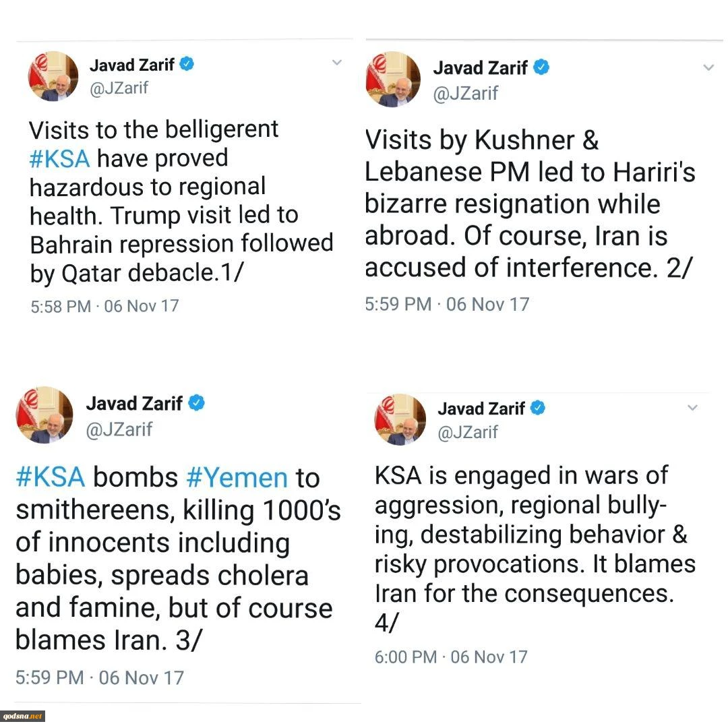
Task: Open the #Yemen hashtag
Action: pyautogui.click(x=237, y=477)
